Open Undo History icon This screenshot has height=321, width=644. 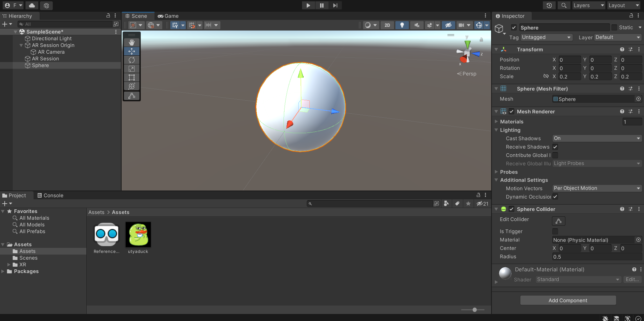(x=549, y=5)
